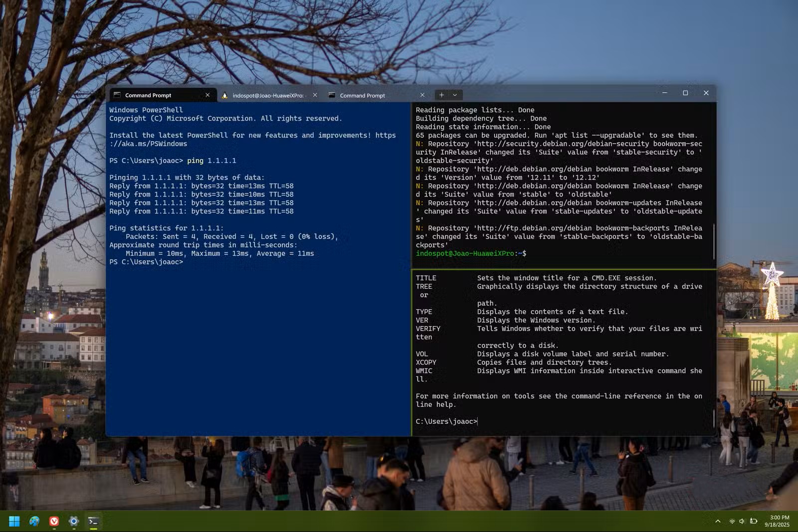Select the rightmost Command Prompt tab
This screenshot has height=532, width=798.
(x=362, y=95)
